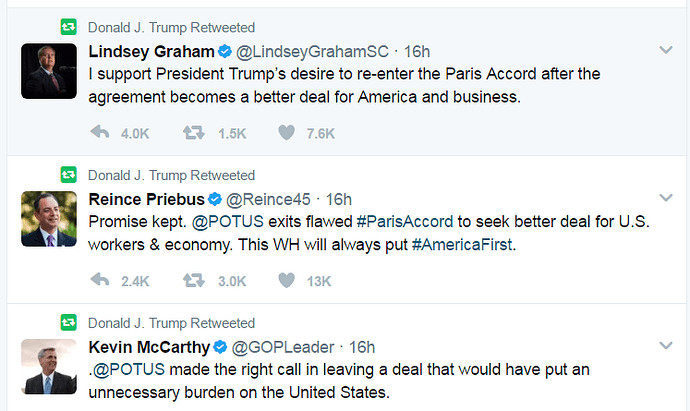Expand options menu on Lindsey Graham's tweet
690x411 pixels.
coord(666,50)
